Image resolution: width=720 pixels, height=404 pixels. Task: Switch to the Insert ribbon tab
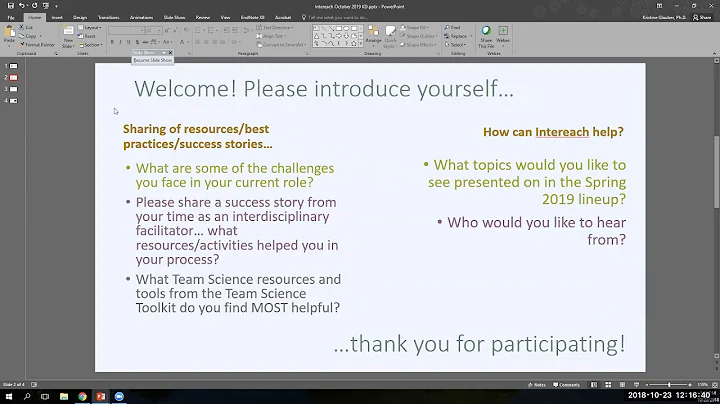(57, 17)
